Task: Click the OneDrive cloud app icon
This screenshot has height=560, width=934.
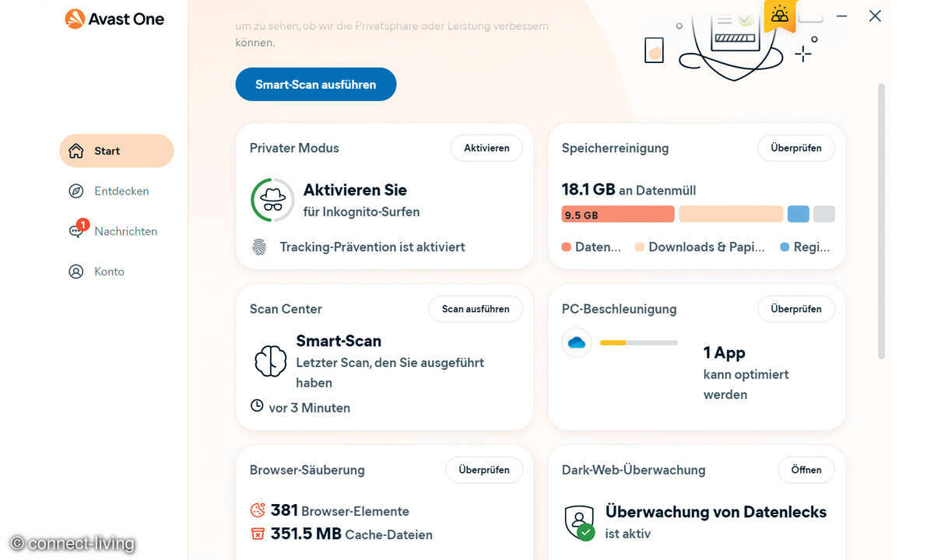Action: pyautogui.click(x=577, y=342)
